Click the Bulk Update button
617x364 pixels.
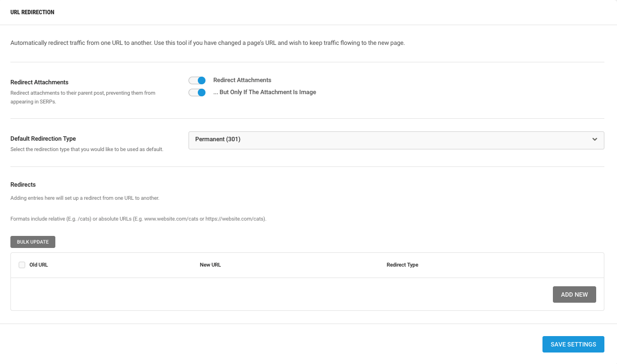[x=33, y=242]
